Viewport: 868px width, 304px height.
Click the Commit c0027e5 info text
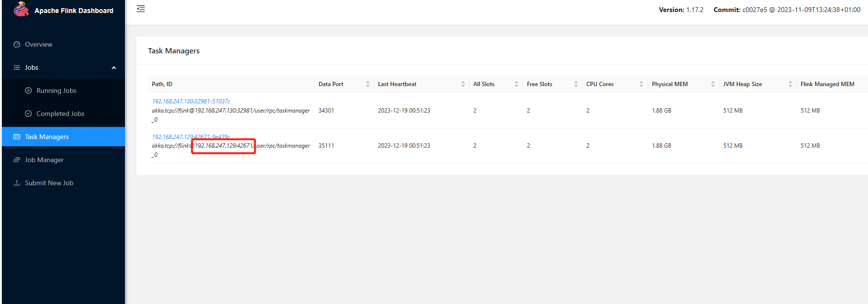787,10
